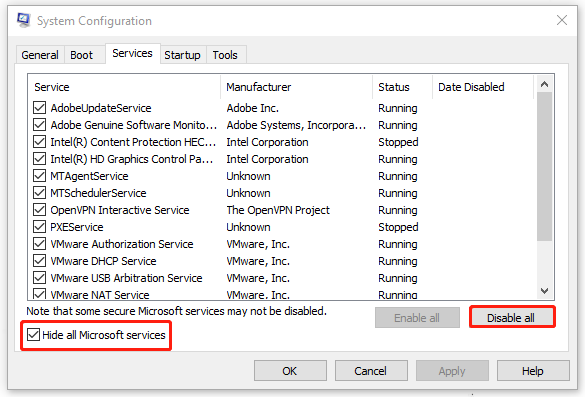Sort by the Service column header
585x397 pixels.
[x=124, y=87]
